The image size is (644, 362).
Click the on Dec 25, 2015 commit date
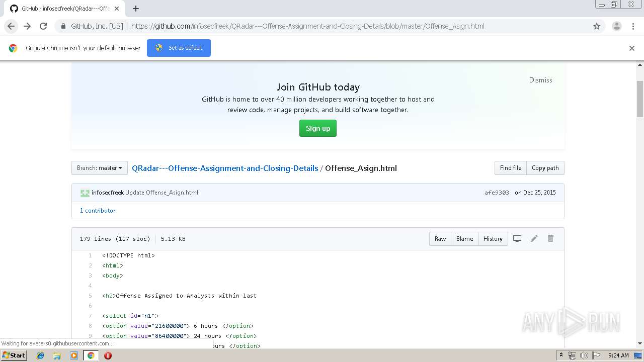535,193
